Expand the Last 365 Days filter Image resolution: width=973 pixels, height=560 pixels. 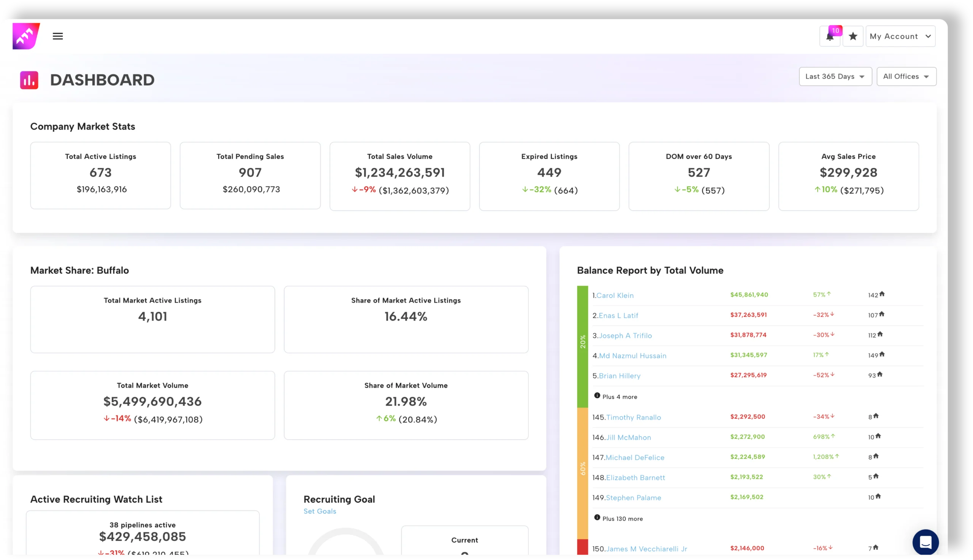(835, 76)
